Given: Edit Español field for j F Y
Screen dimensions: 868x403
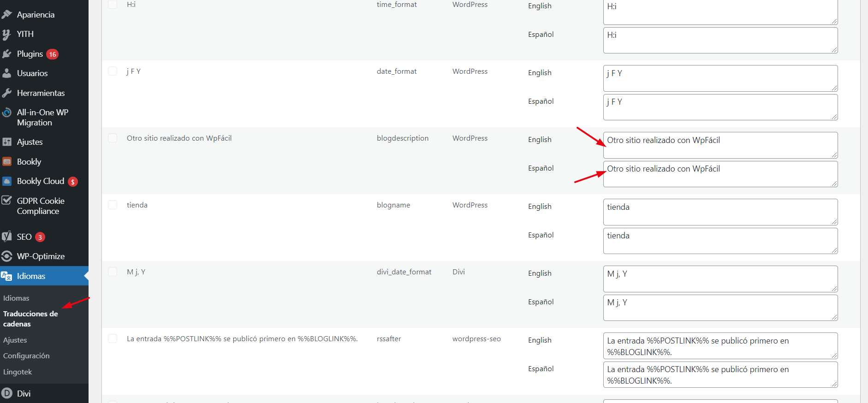Looking at the screenshot, I should click(x=720, y=107).
